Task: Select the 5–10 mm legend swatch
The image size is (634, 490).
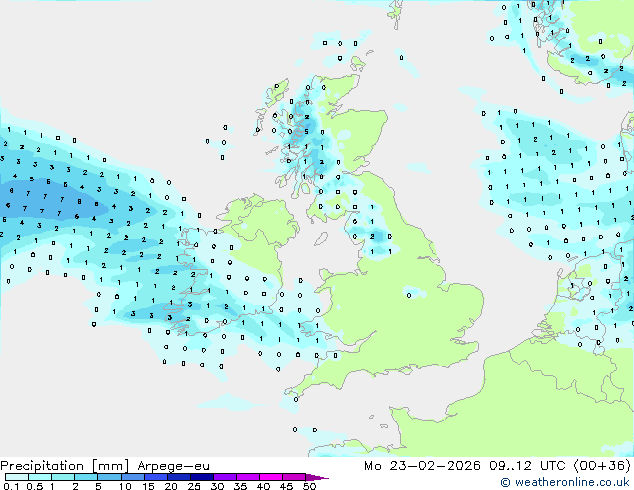Action: [x=109, y=477]
